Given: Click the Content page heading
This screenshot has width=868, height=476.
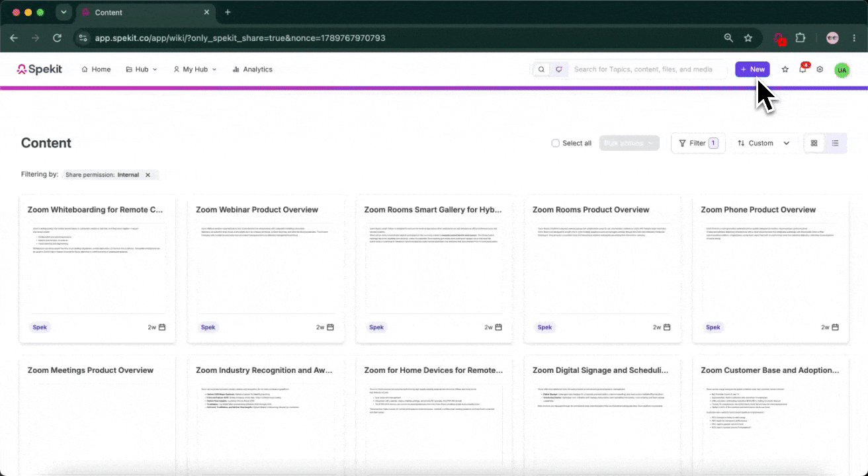Looking at the screenshot, I should (x=46, y=143).
